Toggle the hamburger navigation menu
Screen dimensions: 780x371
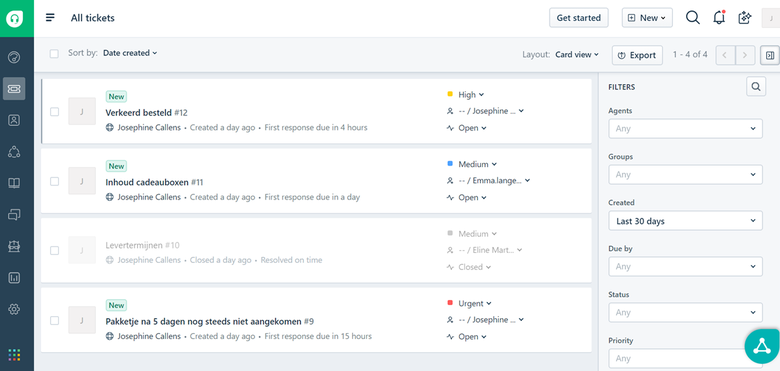50,18
